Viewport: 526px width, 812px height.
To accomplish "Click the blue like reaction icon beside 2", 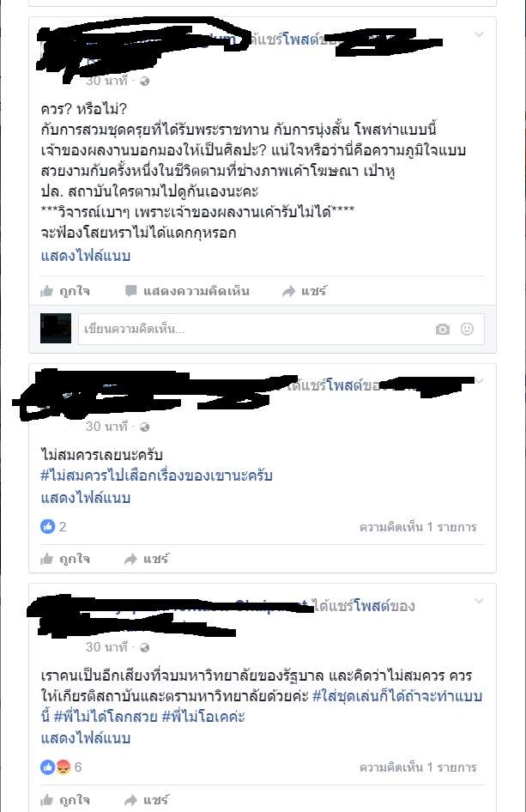I will 47,527.
